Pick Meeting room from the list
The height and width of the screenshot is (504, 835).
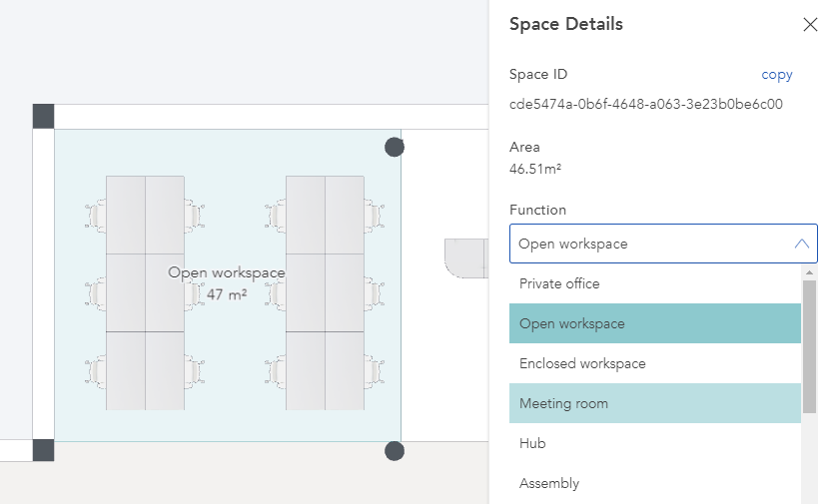655,403
